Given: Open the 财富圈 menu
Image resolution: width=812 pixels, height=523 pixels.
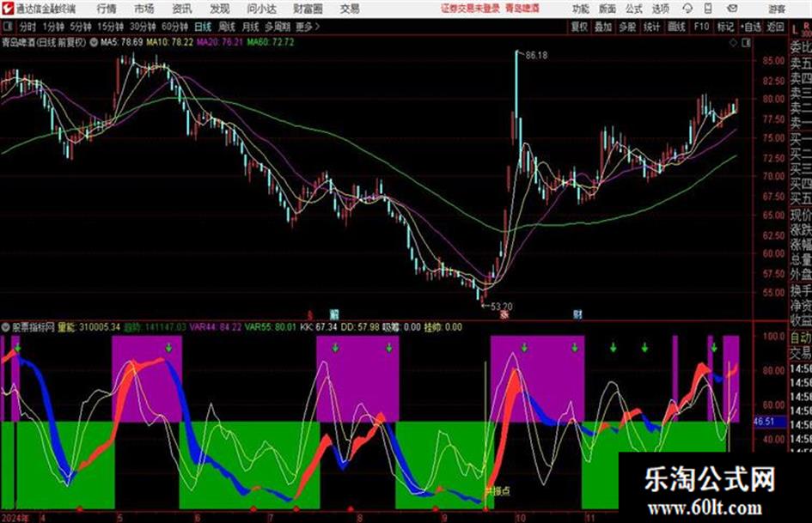Looking at the screenshot, I should pyautogui.click(x=308, y=9).
